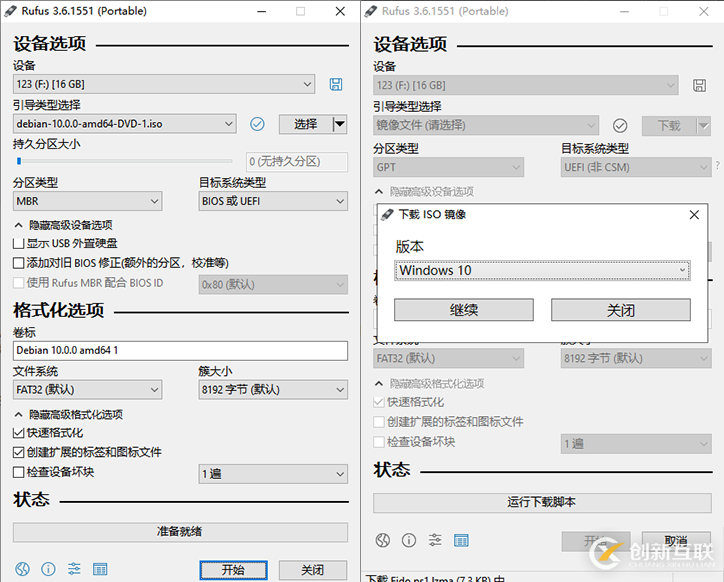Open settings sliders icon in left Rufus window

point(74,569)
